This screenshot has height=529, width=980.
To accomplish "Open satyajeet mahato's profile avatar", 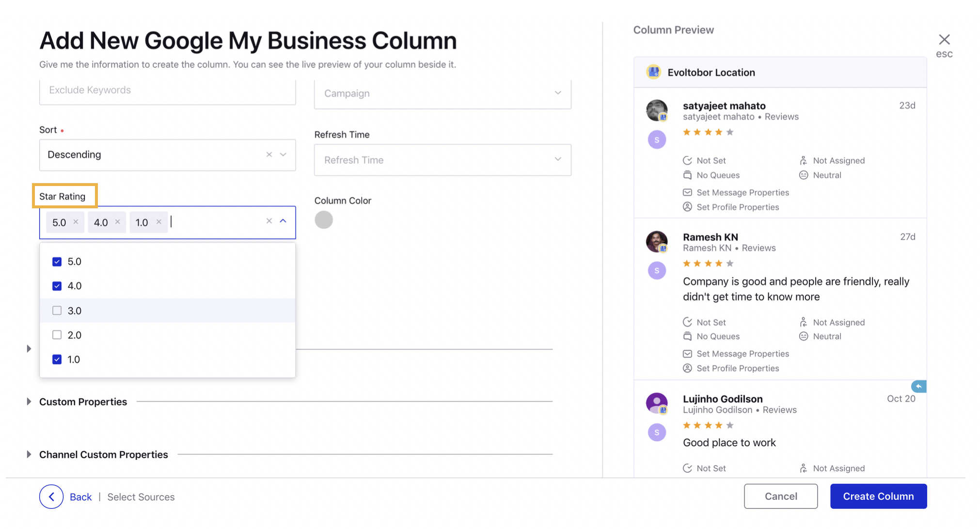I will 657,110.
